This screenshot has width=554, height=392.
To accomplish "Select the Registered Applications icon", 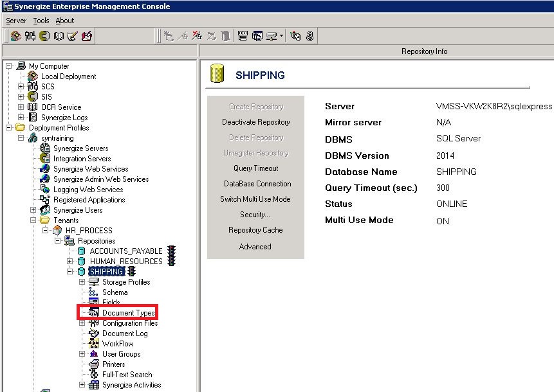I will point(45,200).
